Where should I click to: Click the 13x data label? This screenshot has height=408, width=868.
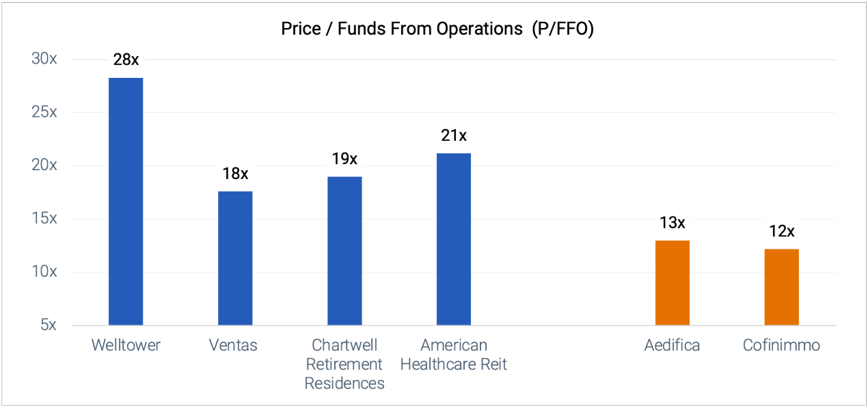pos(673,223)
